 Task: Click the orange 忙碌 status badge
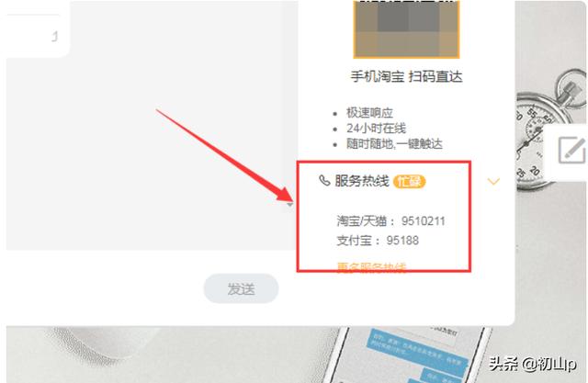coord(409,181)
